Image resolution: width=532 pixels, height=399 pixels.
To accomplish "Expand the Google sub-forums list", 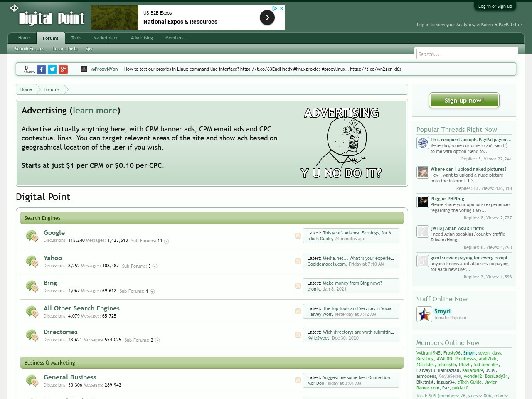I will click(166, 241).
